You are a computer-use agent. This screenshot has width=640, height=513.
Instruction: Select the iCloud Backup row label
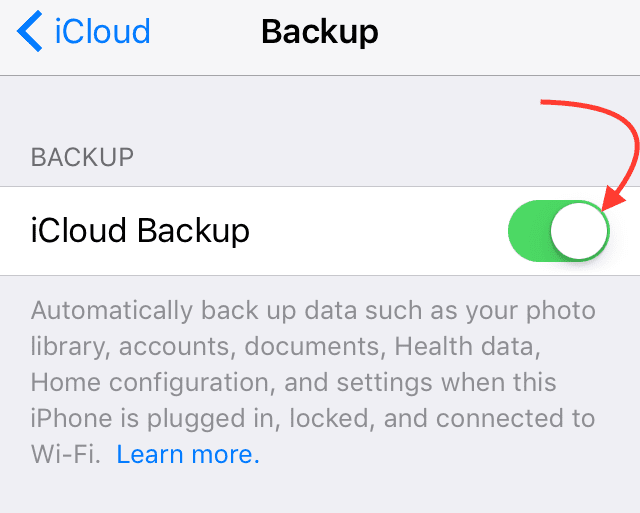(x=140, y=231)
